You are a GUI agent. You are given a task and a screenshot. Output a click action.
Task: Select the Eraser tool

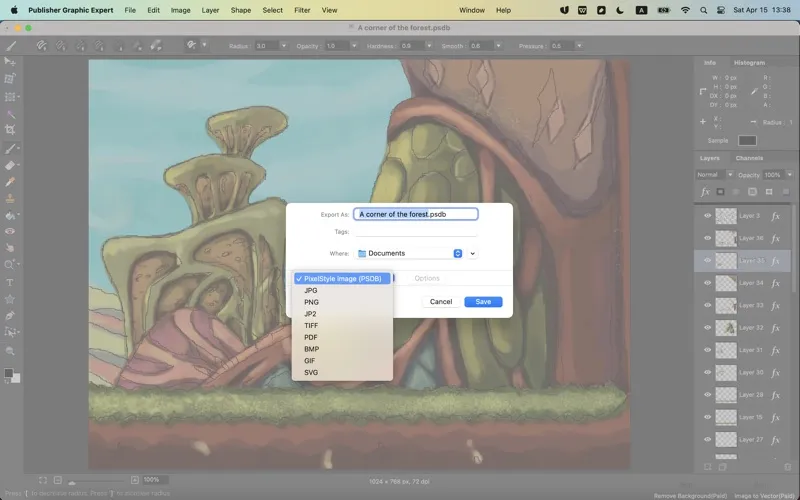[x=10, y=165]
